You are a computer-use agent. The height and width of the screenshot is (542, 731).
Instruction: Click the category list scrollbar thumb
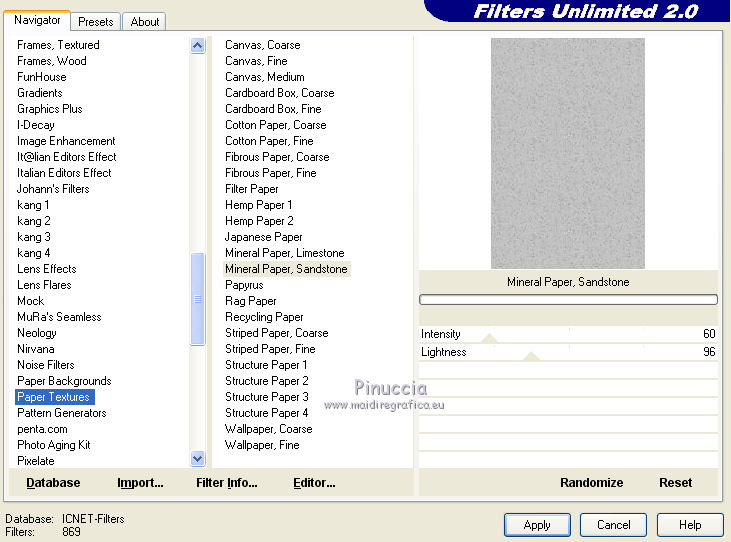click(x=198, y=299)
